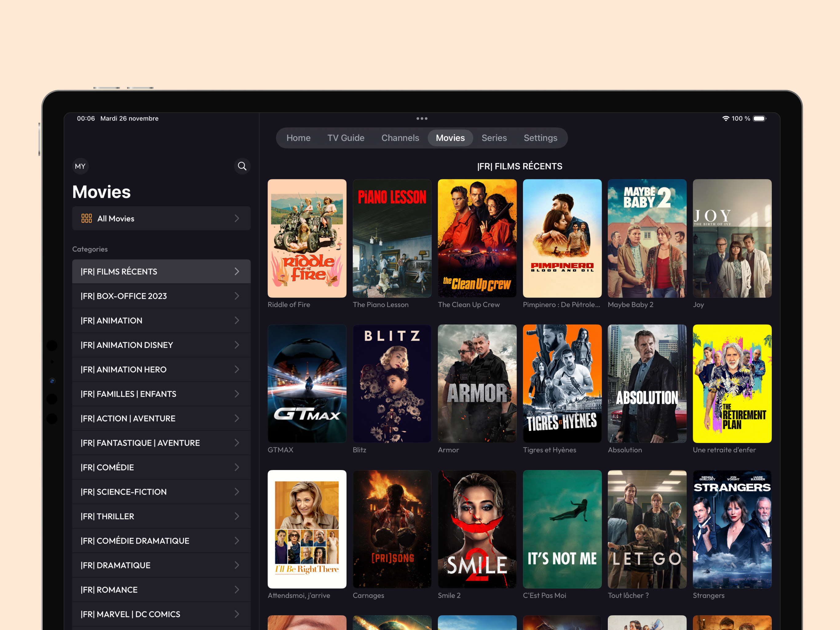Open the GTMAX poster

point(307,383)
